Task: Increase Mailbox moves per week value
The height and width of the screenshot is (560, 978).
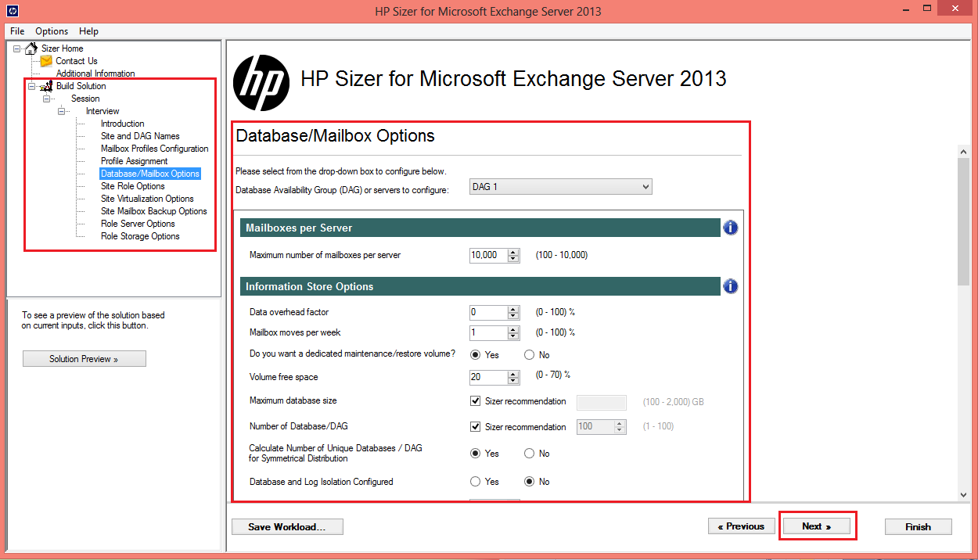Action: pos(513,329)
